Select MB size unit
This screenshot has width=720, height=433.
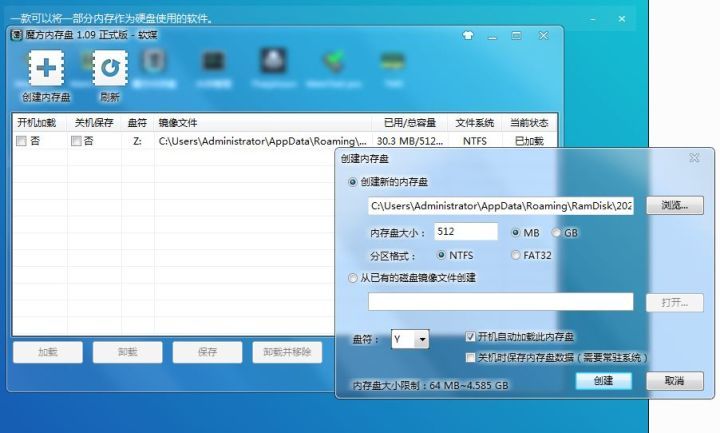click(515, 233)
